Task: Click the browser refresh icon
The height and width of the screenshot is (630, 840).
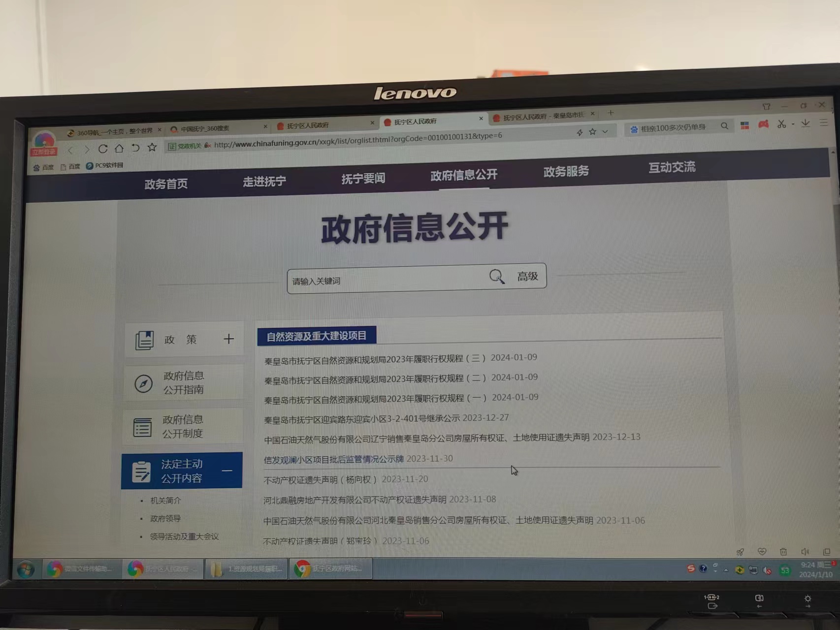Action: pos(103,149)
